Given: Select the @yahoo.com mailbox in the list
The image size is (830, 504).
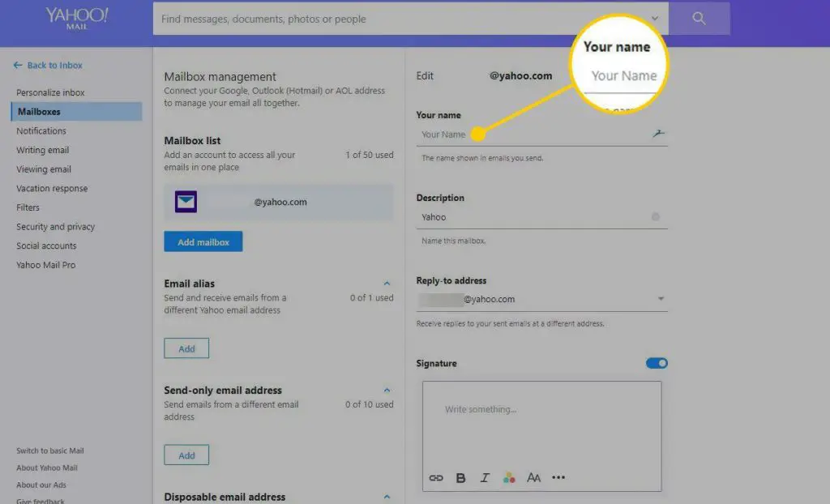Looking at the screenshot, I should [279, 202].
